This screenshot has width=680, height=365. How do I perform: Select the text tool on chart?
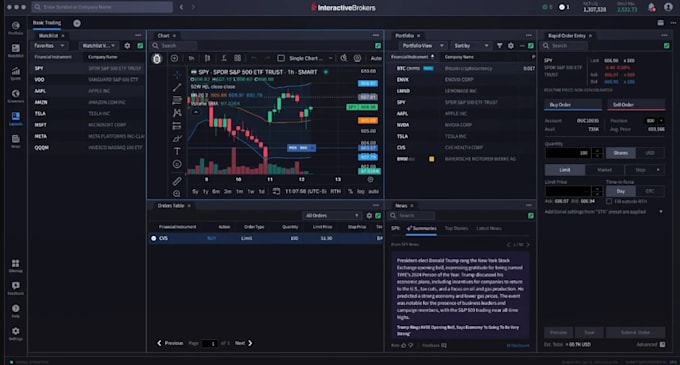coord(177,151)
